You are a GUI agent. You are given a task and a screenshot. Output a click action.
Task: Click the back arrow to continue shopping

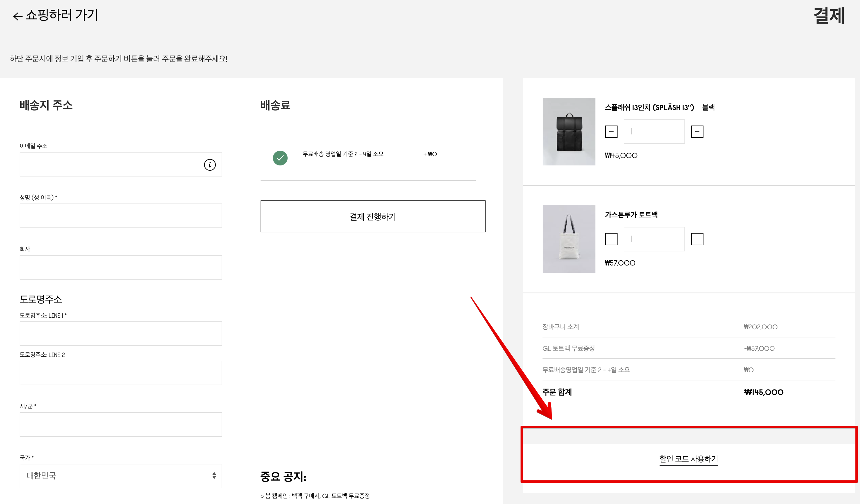[17, 16]
